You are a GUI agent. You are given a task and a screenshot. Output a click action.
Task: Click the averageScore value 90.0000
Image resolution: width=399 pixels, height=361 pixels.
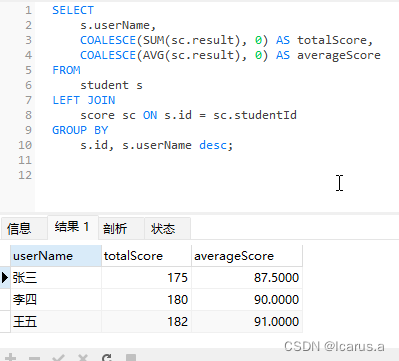coord(247,300)
